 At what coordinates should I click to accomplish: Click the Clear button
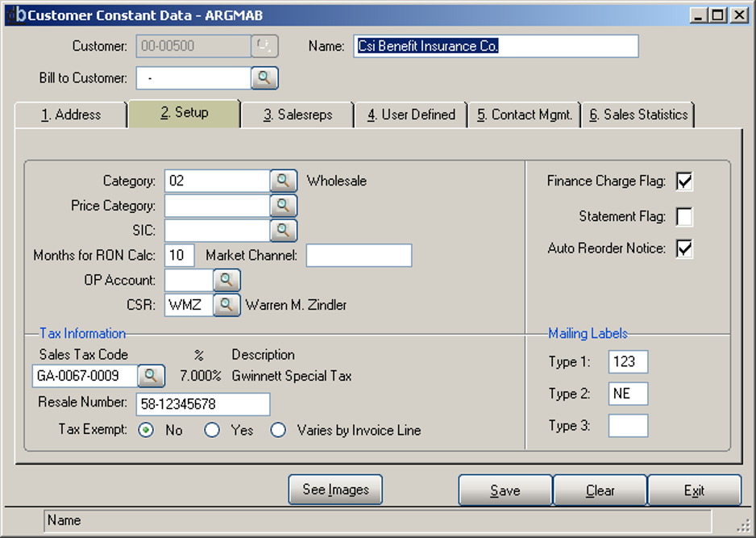pos(600,490)
